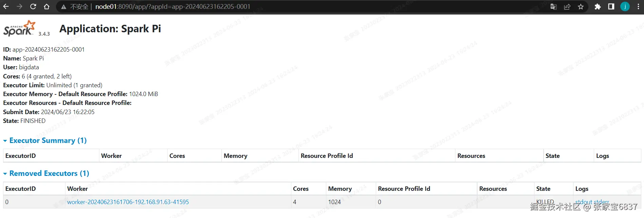Go forward to the next page

point(20,6)
